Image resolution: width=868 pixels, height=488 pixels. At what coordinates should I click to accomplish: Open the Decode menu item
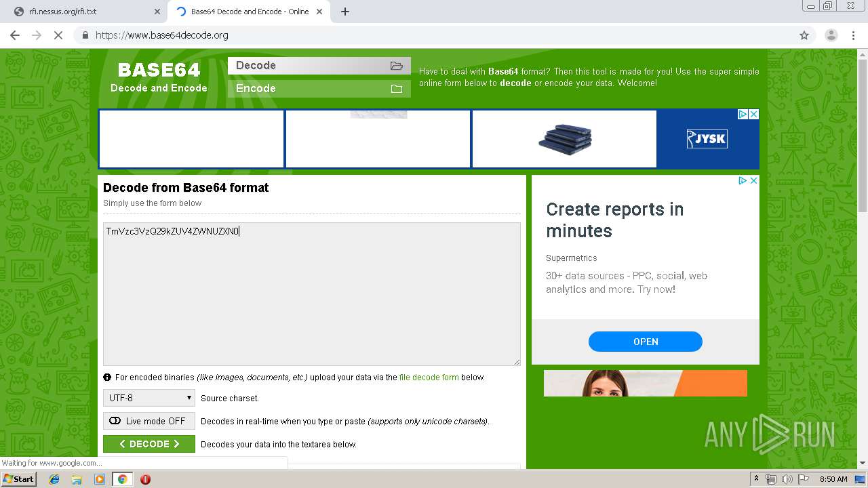[x=319, y=66]
